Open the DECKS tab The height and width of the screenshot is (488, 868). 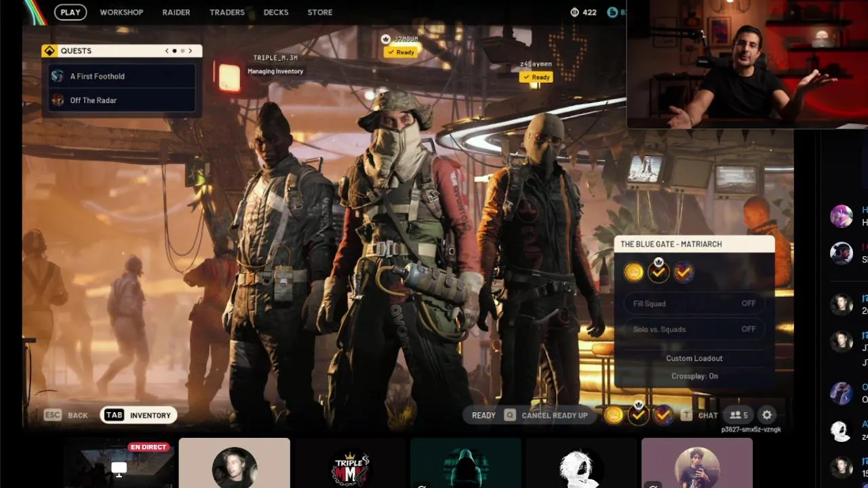[276, 12]
